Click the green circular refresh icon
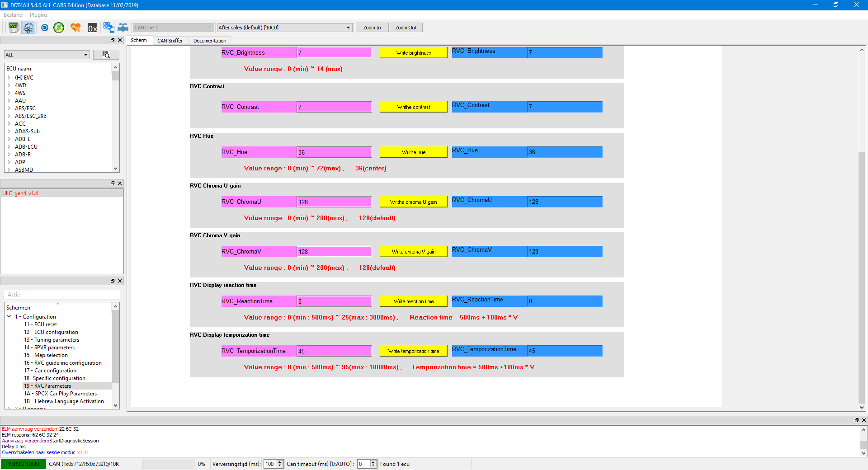This screenshot has width=868, height=470. coord(59,28)
